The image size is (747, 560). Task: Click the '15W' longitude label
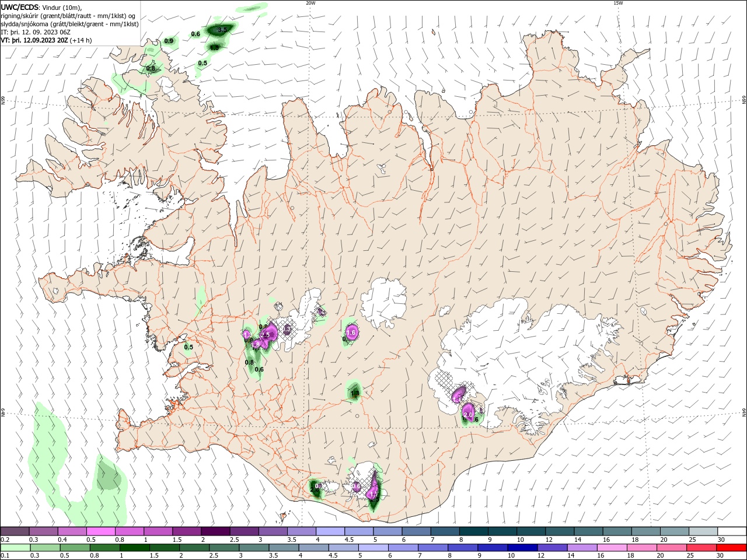618,3
